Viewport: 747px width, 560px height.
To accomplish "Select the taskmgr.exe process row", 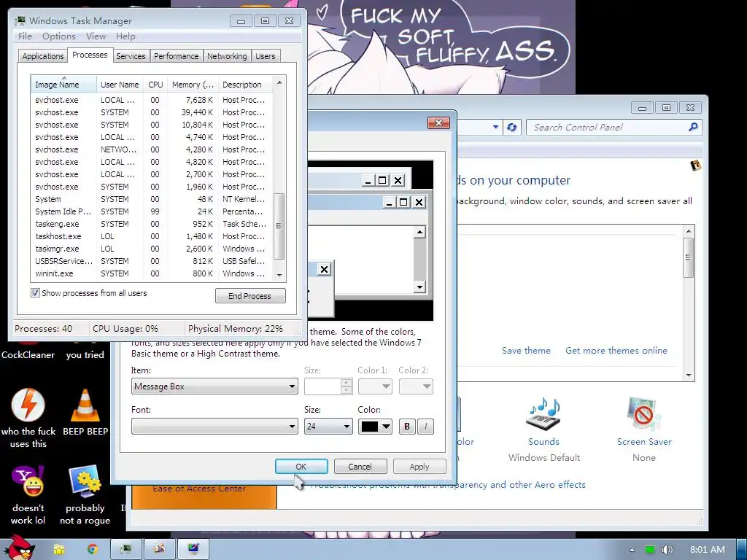I will pyautogui.click(x=152, y=249).
